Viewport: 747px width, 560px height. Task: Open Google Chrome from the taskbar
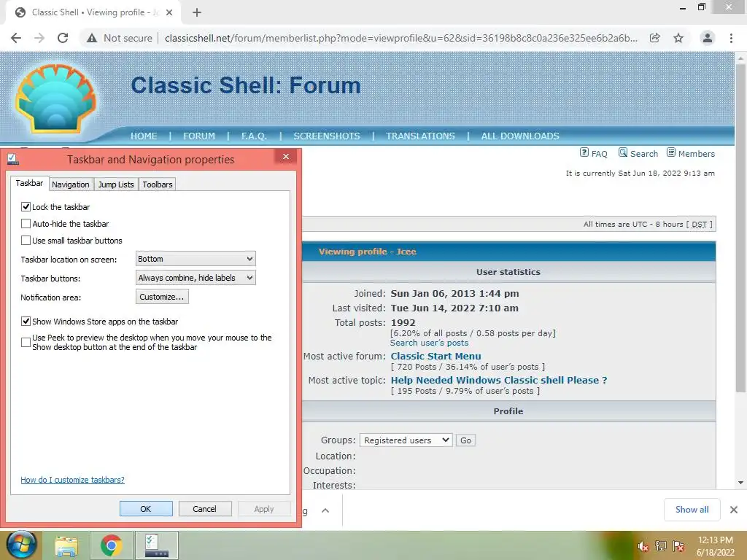pos(112,545)
